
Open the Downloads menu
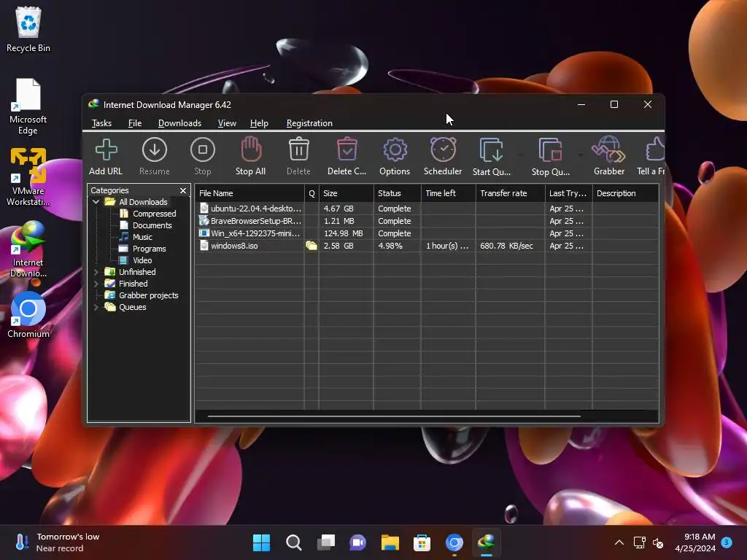pos(179,123)
